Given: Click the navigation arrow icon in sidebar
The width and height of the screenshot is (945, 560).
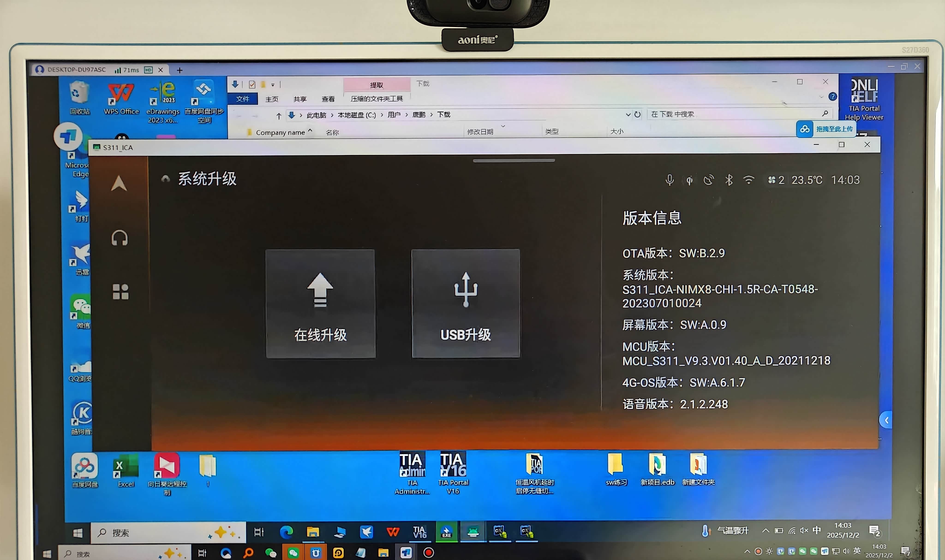Looking at the screenshot, I should (x=119, y=184).
